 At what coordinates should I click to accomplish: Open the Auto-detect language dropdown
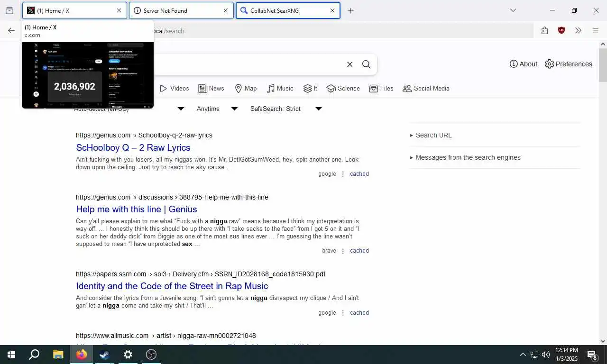coord(129,109)
